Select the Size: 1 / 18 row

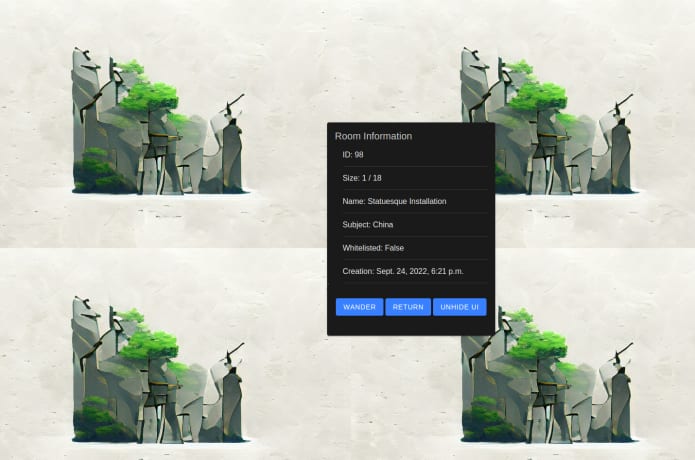coord(363,178)
